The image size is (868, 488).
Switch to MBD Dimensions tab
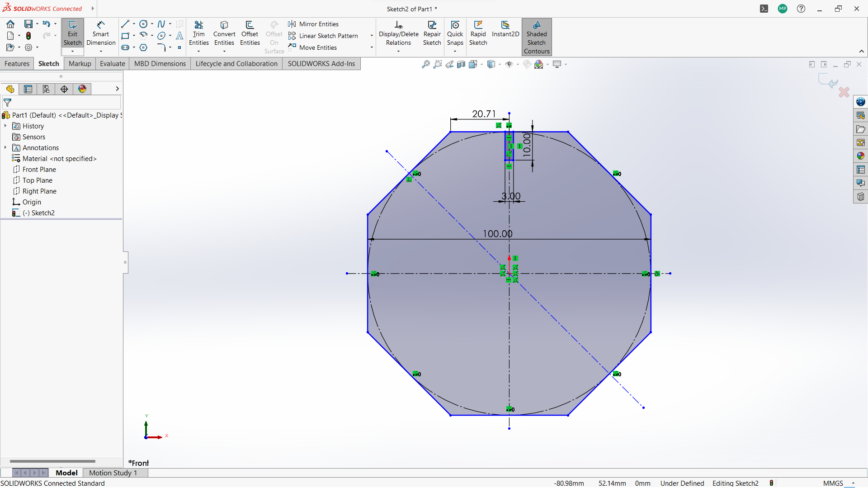pos(160,64)
